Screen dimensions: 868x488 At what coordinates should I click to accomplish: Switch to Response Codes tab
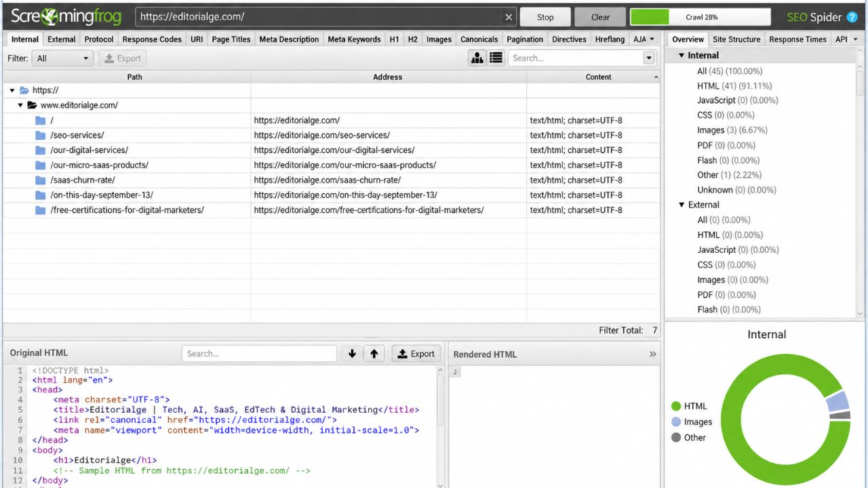(152, 39)
